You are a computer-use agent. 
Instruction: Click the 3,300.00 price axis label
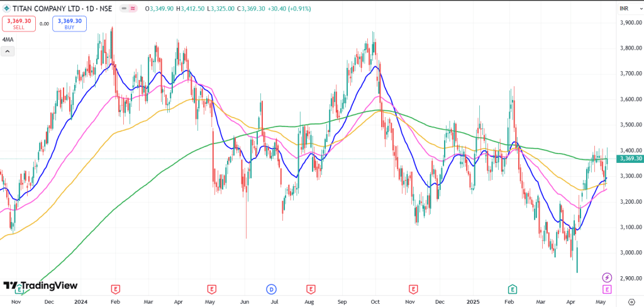630,176
